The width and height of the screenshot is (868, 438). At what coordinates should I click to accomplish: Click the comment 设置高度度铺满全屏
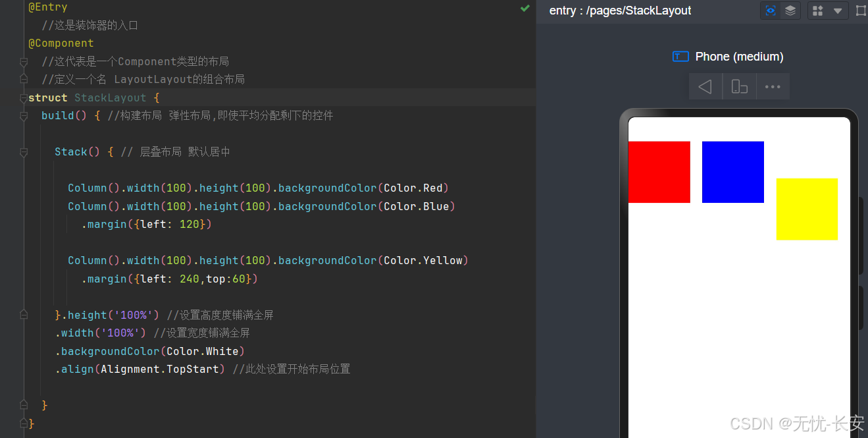[220, 315]
